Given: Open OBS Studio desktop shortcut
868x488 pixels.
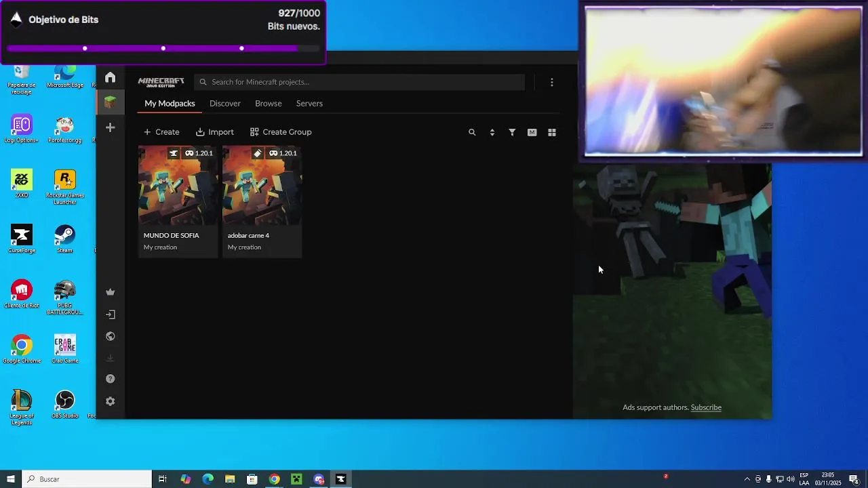Looking at the screenshot, I should pyautogui.click(x=64, y=403).
